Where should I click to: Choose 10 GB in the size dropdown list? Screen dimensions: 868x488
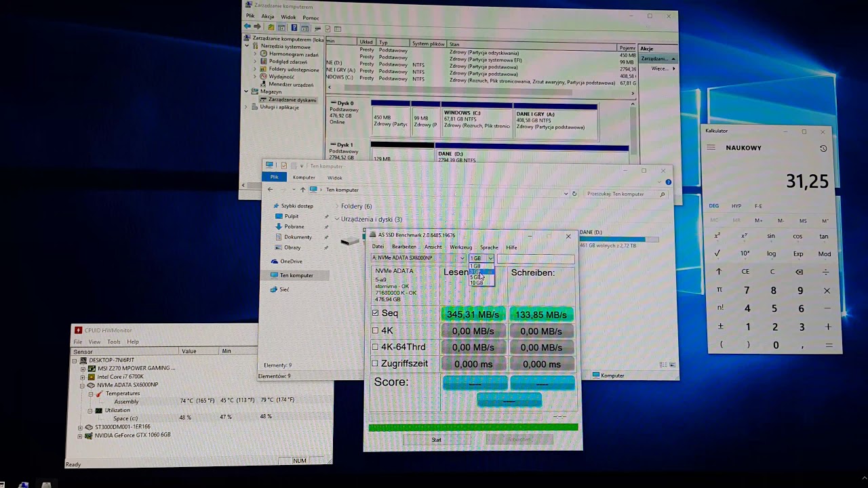[477, 283]
